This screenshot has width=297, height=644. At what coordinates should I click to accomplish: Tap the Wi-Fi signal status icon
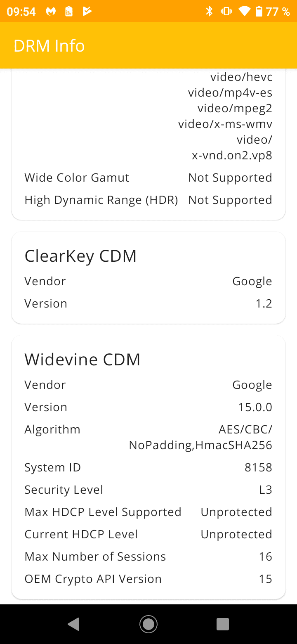pyautogui.click(x=245, y=12)
